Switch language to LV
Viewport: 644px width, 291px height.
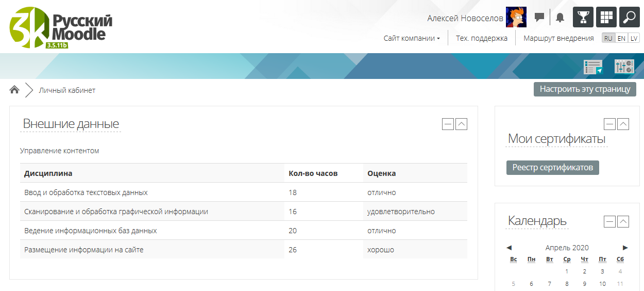point(634,38)
